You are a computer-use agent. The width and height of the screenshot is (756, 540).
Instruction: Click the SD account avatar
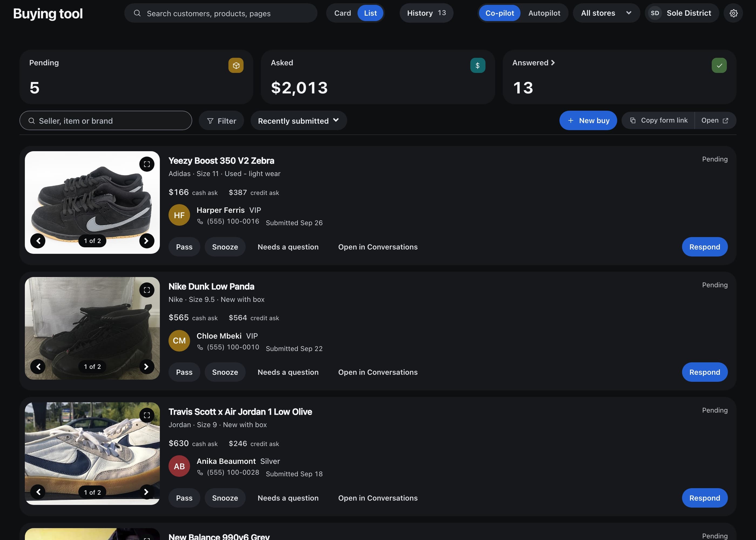pyautogui.click(x=654, y=13)
